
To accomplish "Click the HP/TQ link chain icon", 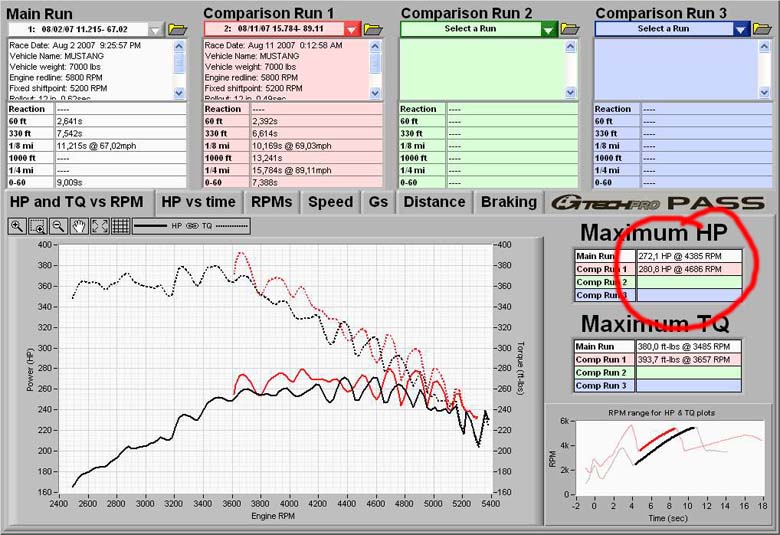I will tap(192, 226).
